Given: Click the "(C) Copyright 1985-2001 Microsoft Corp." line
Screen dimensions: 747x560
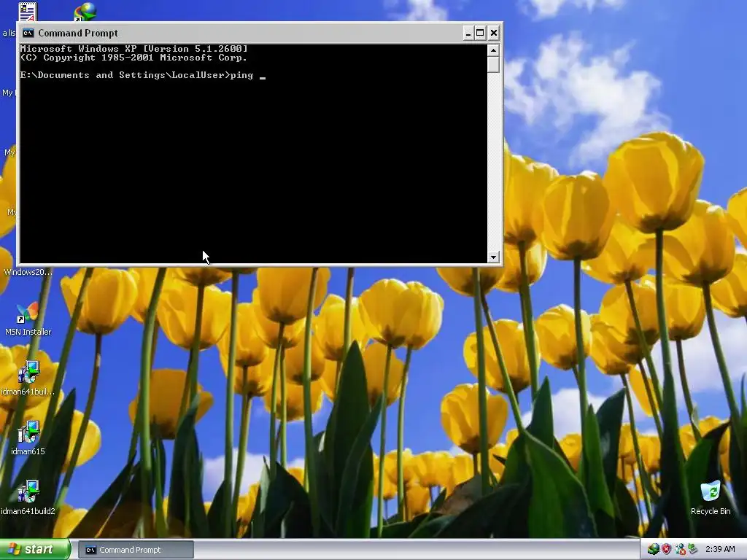Looking at the screenshot, I should pos(134,58).
